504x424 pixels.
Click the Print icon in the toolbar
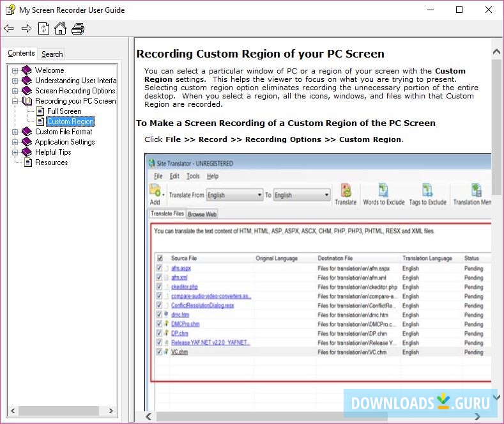pyautogui.click(x=78, y=29)
